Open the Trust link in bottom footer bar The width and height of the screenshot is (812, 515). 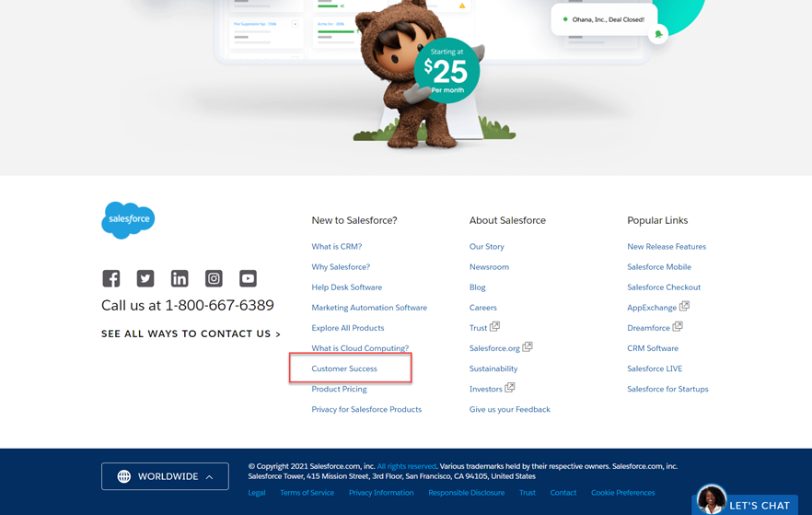pos(528,493)
